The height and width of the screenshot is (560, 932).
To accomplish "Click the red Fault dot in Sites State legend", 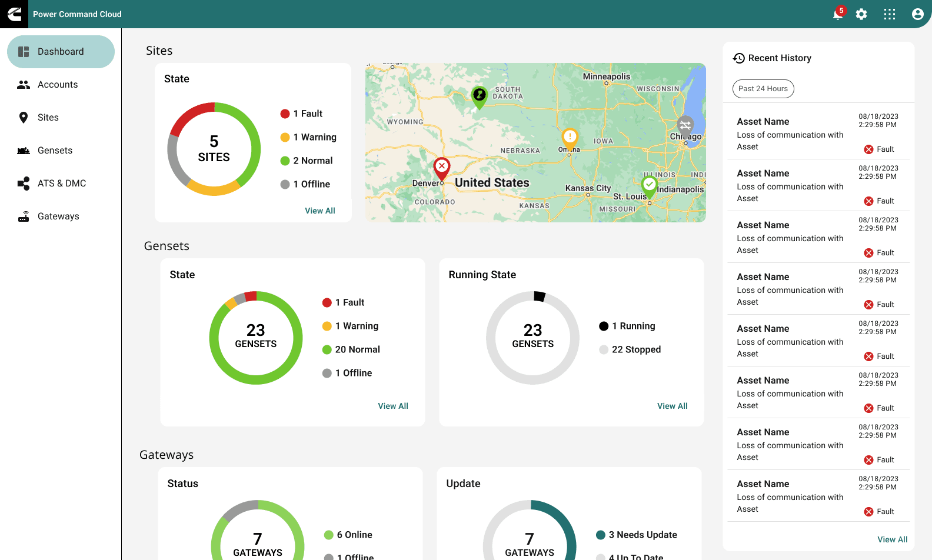I will [285, 114].
